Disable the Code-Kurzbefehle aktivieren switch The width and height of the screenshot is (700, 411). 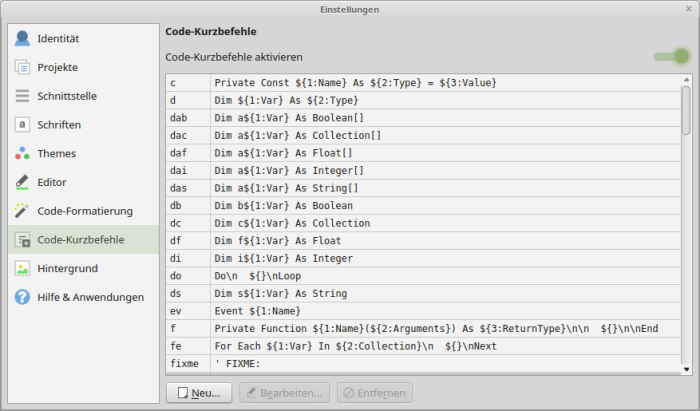[x=672, y=57]
